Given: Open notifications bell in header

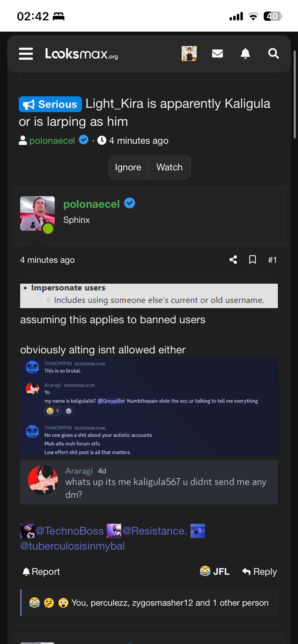Looking at the screenshot, I should point(245,53).
